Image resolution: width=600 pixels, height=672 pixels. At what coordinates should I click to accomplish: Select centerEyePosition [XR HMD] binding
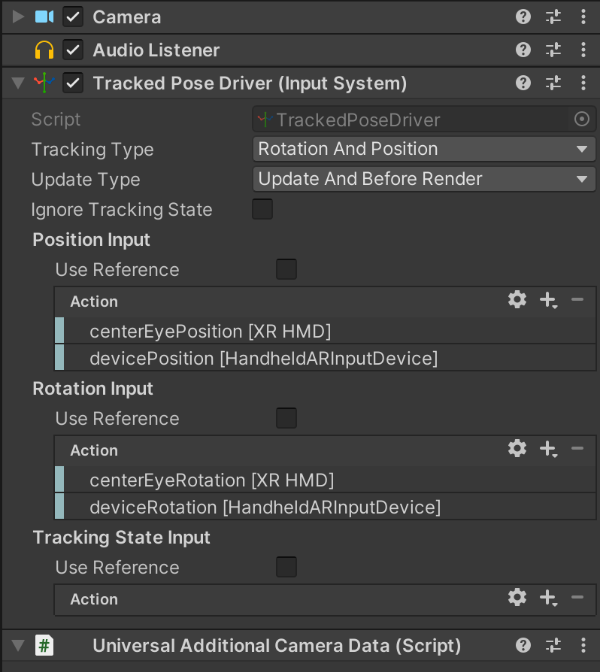pyautogui.click(x=325, y=331)
